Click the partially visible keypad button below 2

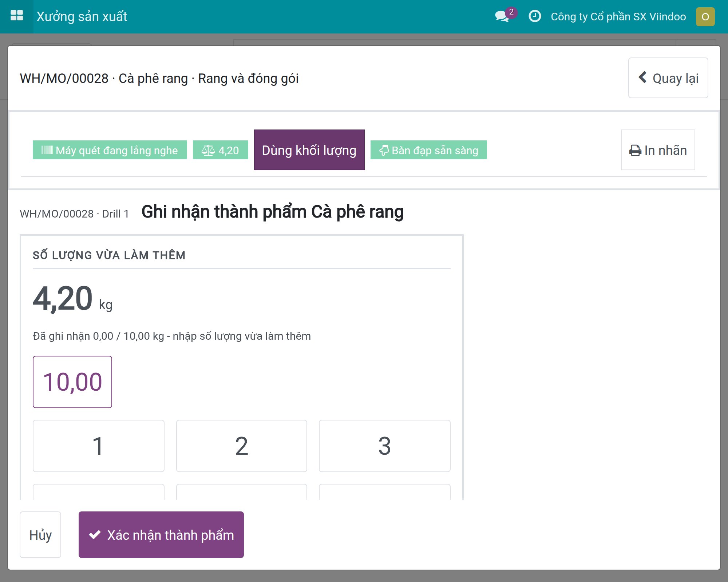[x=241, y=492]
